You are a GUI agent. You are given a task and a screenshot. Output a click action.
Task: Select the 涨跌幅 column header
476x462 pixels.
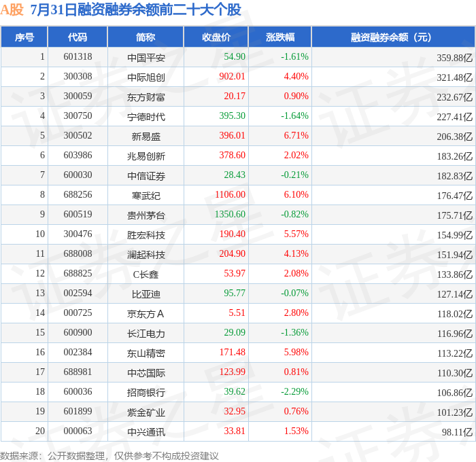(280, 37)
